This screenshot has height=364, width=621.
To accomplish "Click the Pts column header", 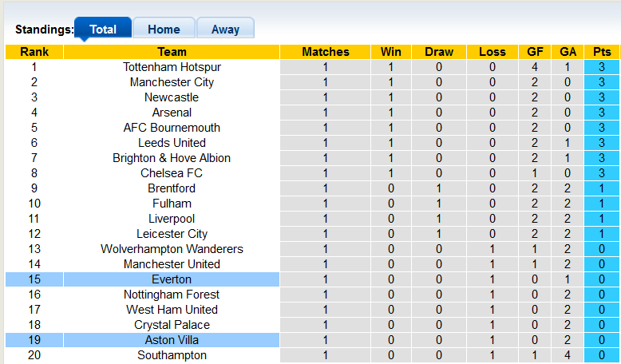I will point(602,52).
